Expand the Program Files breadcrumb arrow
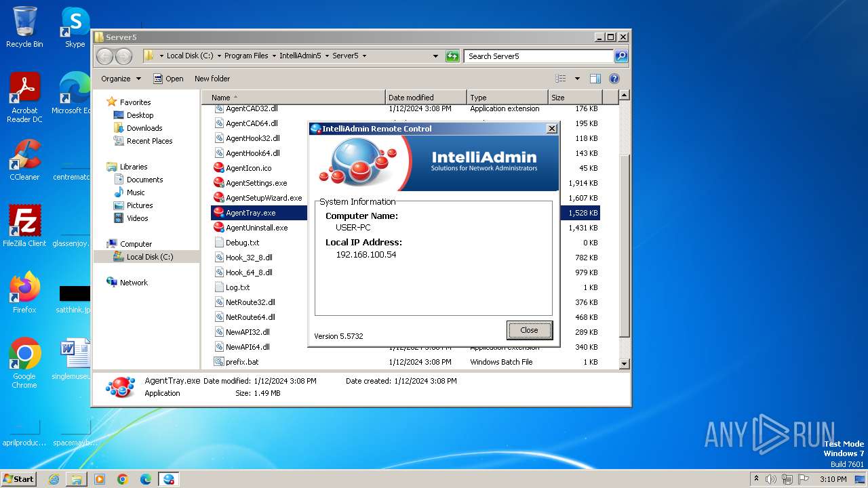 tap(273, 56)
